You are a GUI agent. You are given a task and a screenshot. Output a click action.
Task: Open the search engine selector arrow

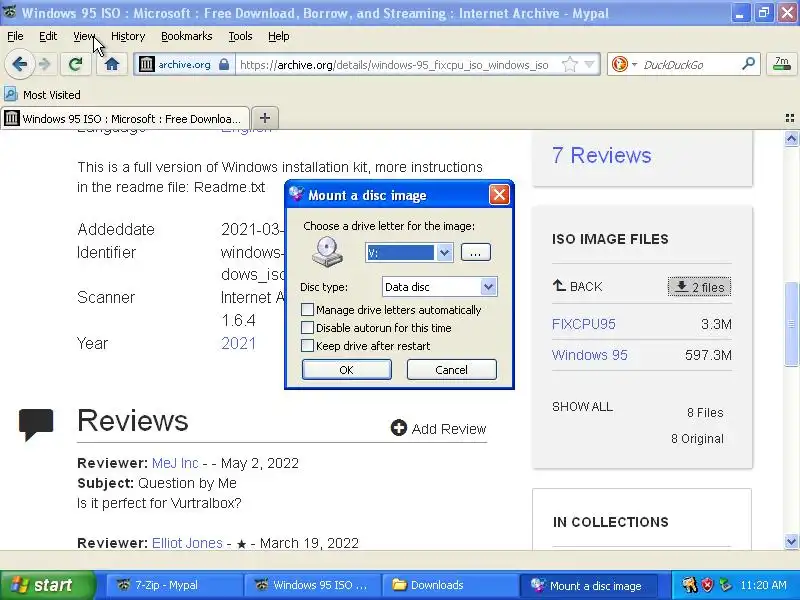point(634,64)
